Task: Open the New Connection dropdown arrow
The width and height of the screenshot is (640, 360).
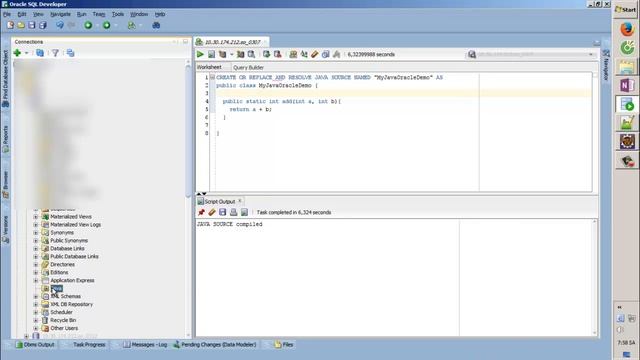Action: click(27, 53)
